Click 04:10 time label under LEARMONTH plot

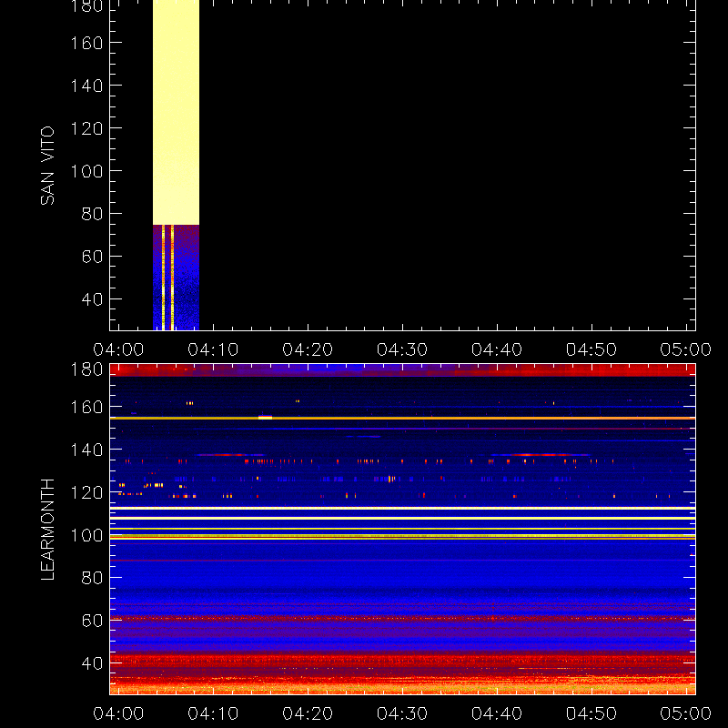pyautogui.click(x=213, y=713)
